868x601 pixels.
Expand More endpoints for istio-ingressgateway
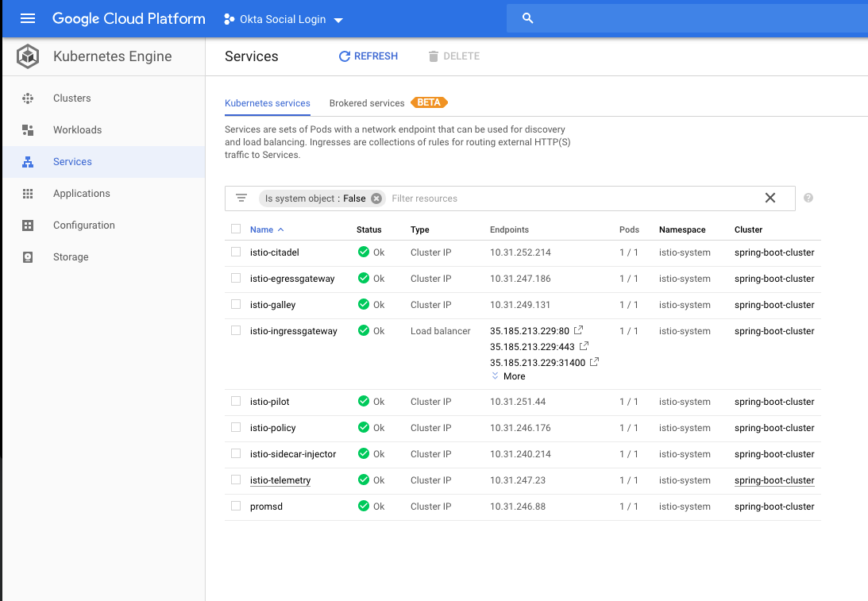click(x=508, y=376)
